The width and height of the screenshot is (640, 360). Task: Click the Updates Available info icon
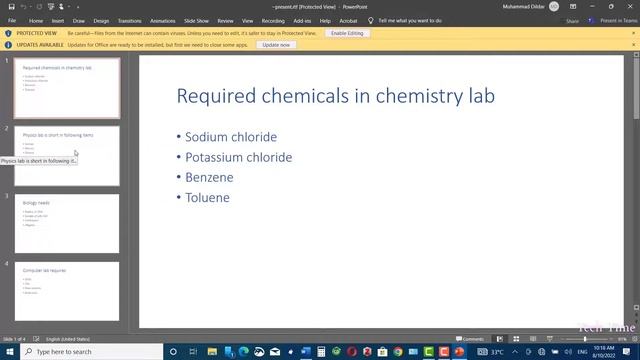8,45
